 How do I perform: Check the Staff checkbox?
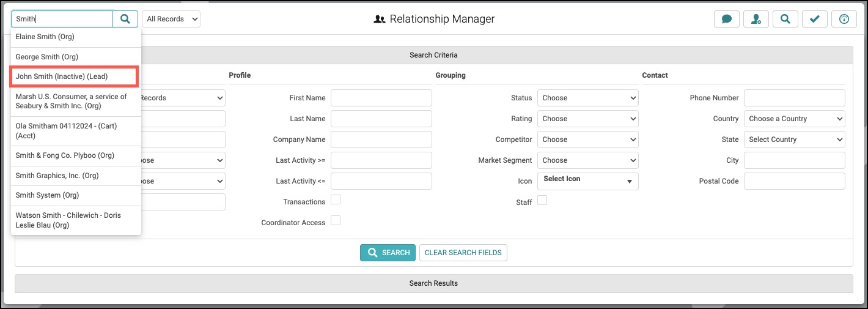542,199
